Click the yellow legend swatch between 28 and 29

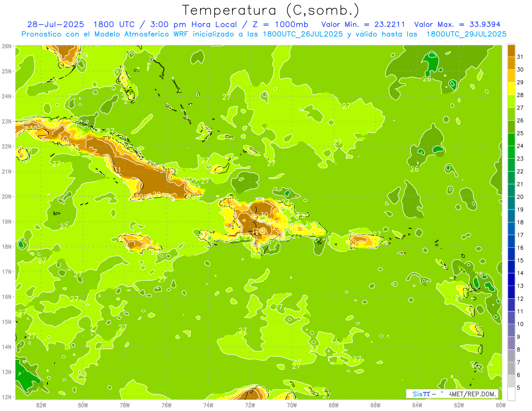(x=512, y=89)
